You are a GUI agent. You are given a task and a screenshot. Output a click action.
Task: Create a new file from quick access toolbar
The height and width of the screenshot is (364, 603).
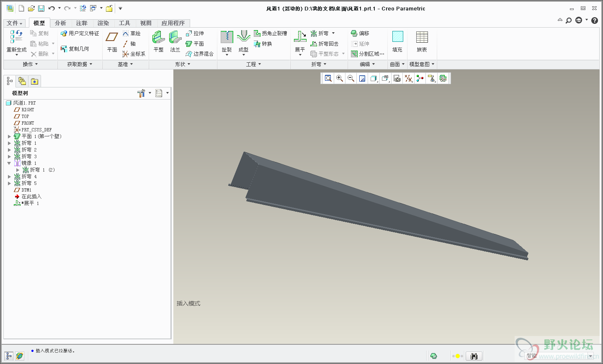point(21,8)
